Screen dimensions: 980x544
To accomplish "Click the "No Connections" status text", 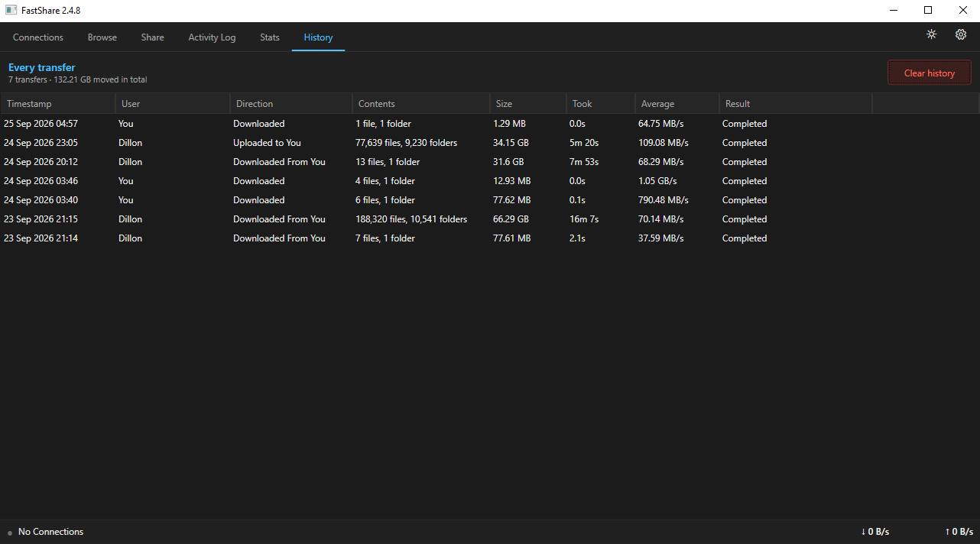I will tap(50, 532).
